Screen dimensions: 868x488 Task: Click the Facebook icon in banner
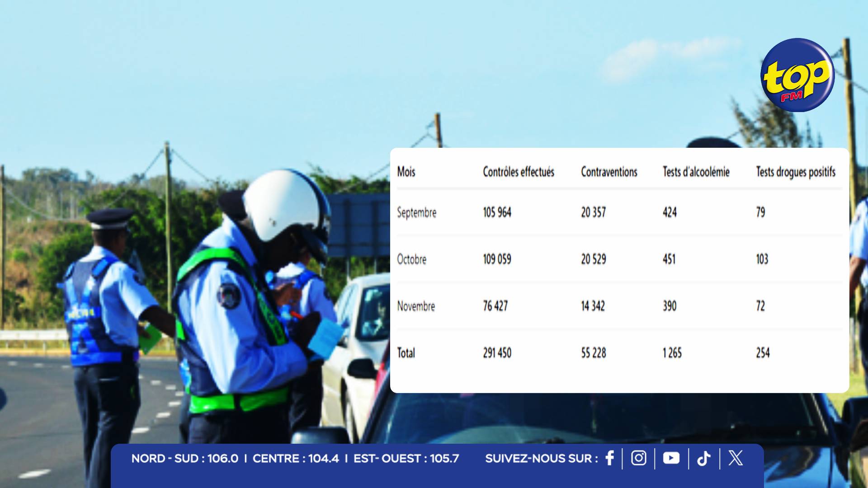click(609, 458)
